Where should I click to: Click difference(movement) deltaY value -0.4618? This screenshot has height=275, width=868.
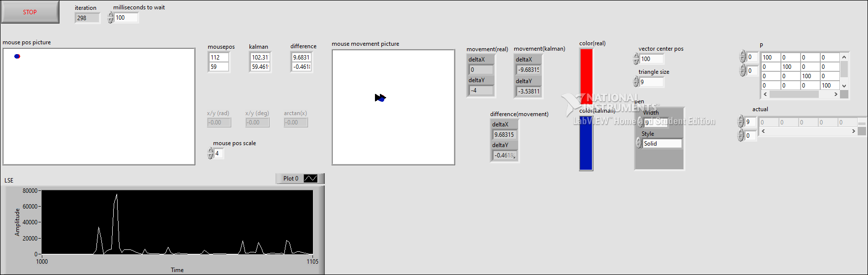(504, 155)
